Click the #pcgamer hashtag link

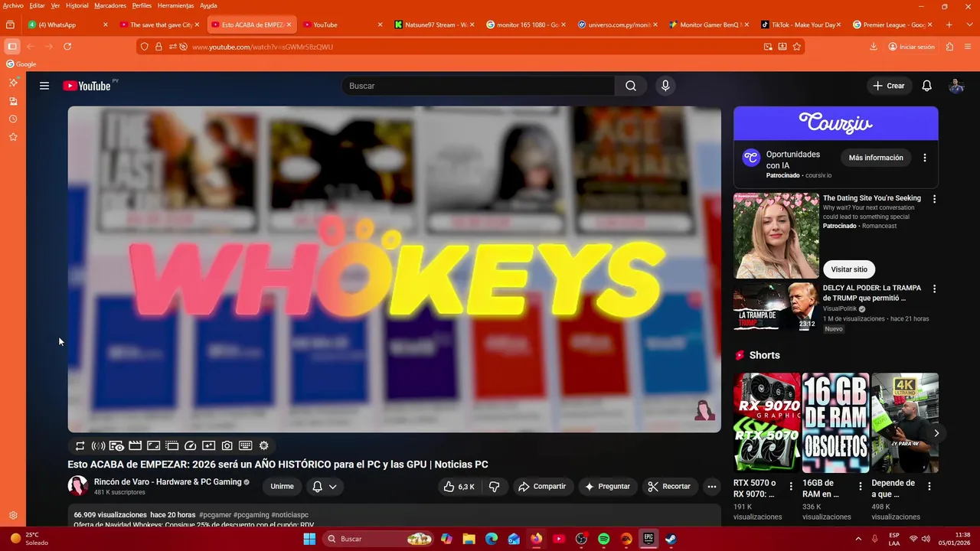215,515
